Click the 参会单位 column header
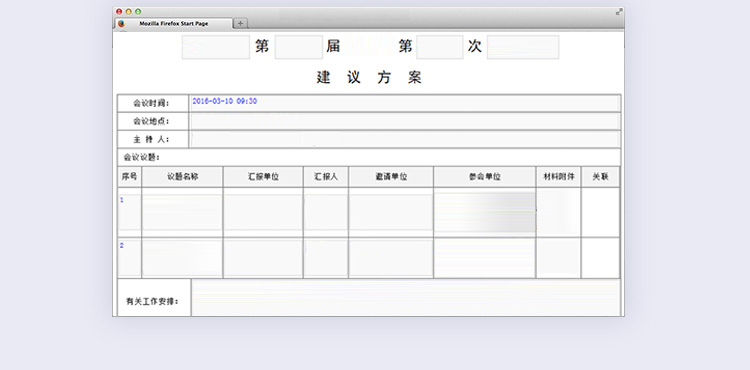This screenshot has width=750, height=370. (485, 177)
